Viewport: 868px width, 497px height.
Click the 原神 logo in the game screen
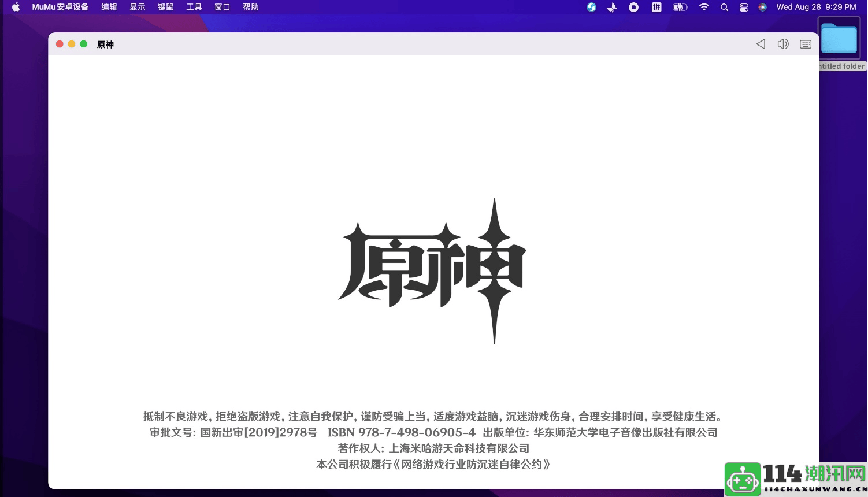(x=432, y=270)
